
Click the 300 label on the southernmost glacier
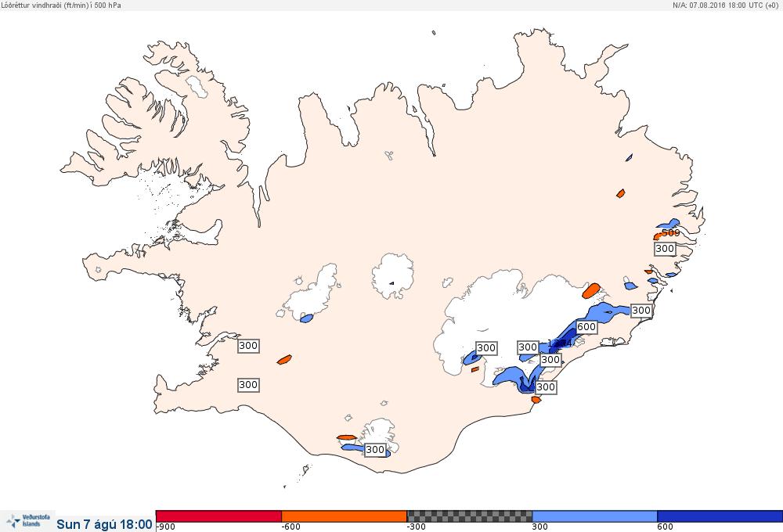click(375, 450)
